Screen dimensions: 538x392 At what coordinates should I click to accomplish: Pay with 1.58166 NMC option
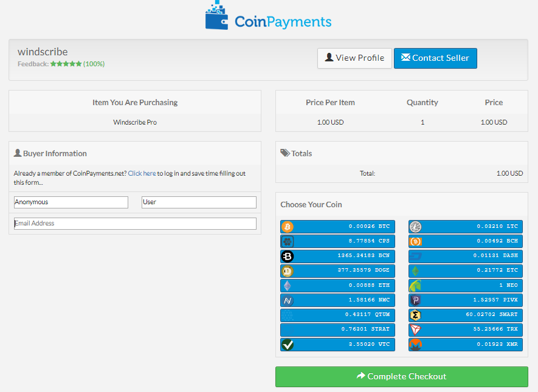tap(337, 300)
